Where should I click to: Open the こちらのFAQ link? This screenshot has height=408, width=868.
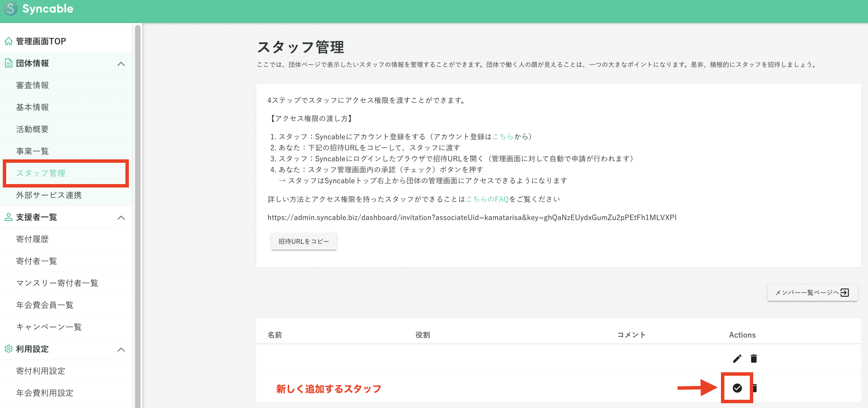tap(487, 199)
